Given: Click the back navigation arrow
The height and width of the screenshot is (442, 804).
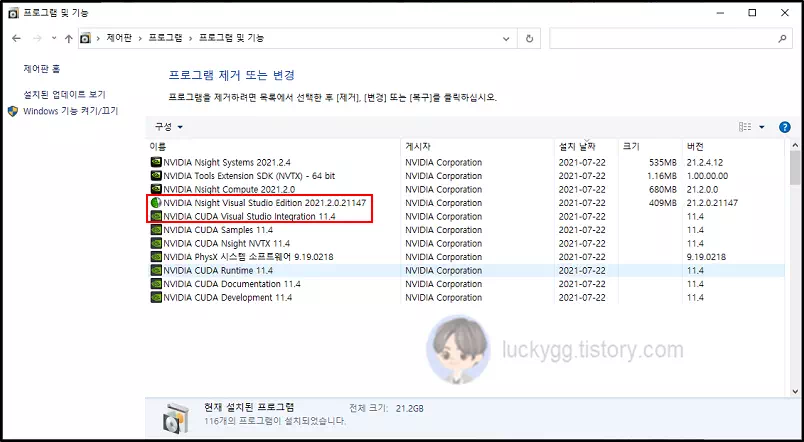Looking at the screenshot, I should coord(16,38).
